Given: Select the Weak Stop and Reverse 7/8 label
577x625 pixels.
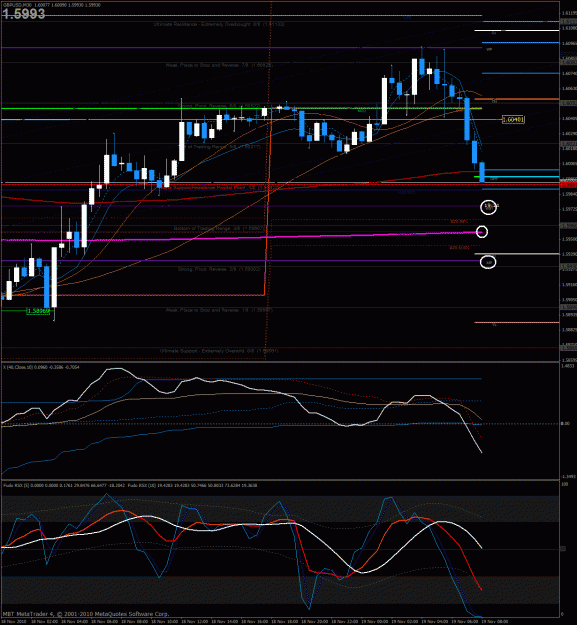Looking at the screenshot, I should click(x=219, y=65).
